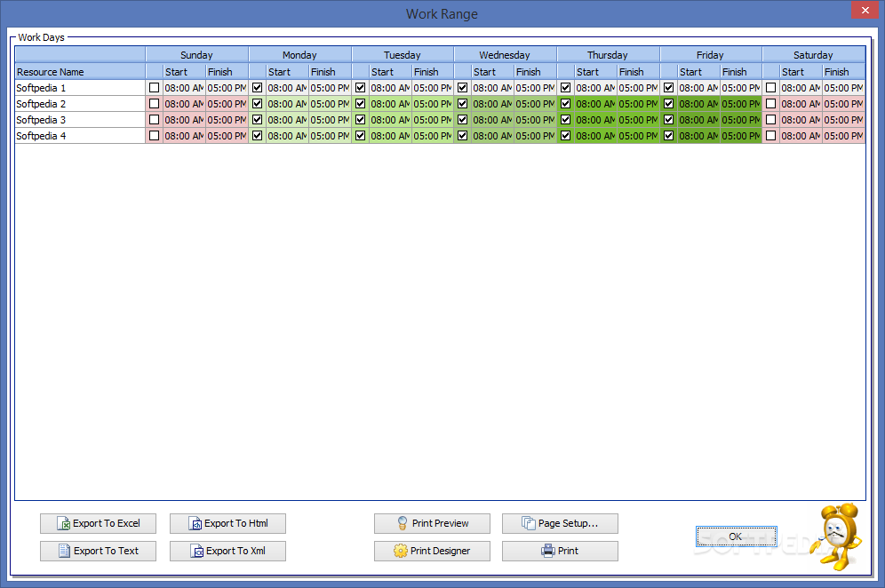
Task: Click the Wednesday column header
Action: pos(506,55)
